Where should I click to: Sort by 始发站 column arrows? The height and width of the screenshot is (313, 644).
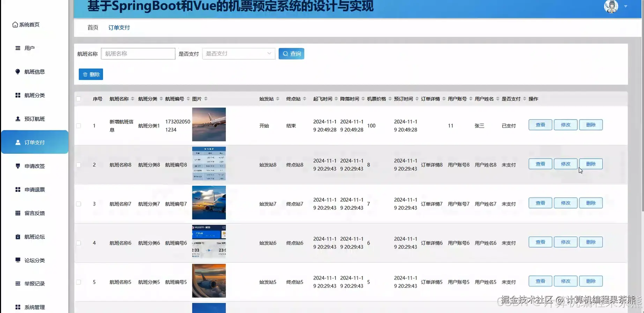[278, 99]
